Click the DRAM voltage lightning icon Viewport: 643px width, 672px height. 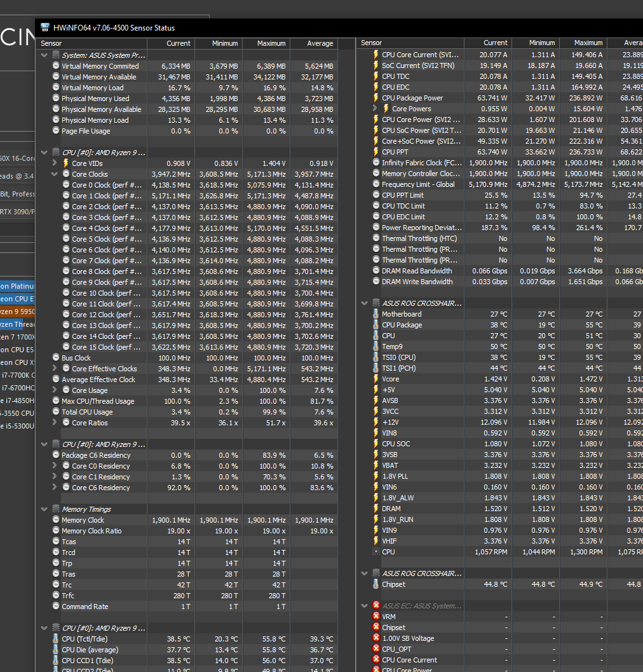tap(376, 508)
